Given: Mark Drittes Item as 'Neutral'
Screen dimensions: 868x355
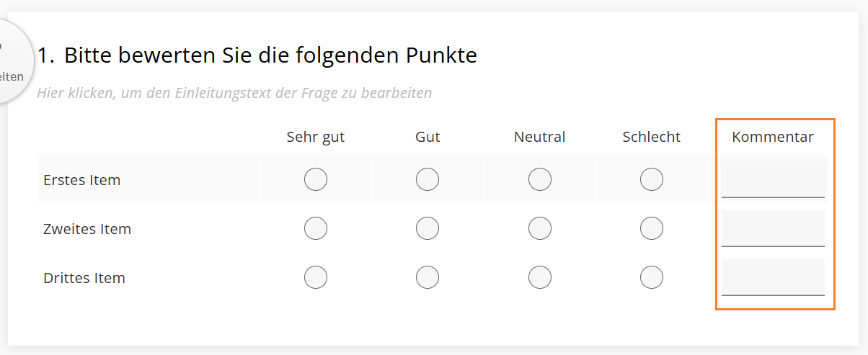Looking at the screenshot, I should (x=539, y=277).
